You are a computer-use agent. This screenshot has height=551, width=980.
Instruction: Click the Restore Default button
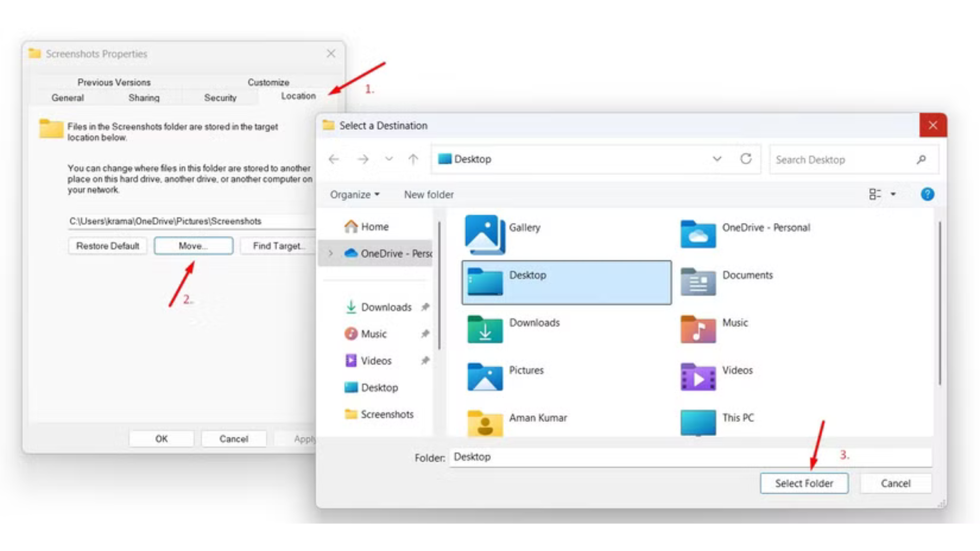point(108,245)
